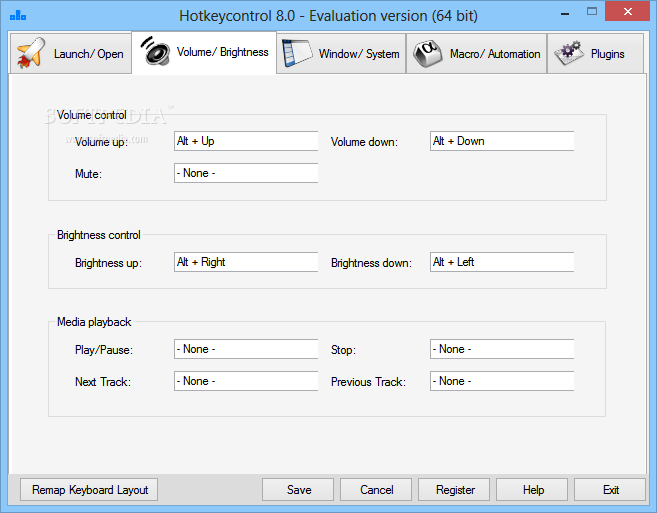Click the alpha key icon on Macro tab
Image resolution: width=657 pixels, height=513 pixels.
[x=428, y=53]
